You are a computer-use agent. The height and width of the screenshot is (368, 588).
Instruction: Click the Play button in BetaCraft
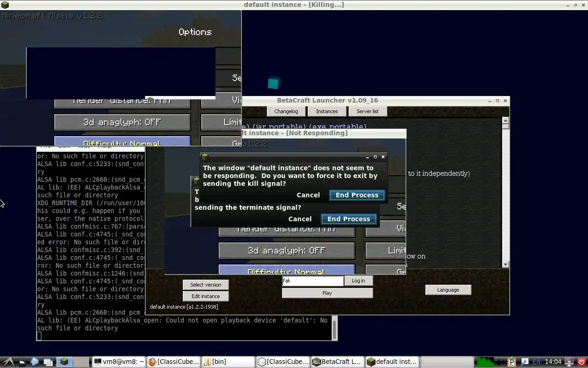327,293
